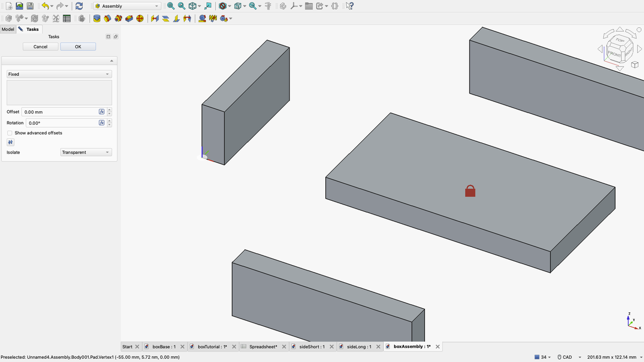This screenshot has width=644, height=362.
Task: Increase Rotation with the up stepper arrow
Action: click(x=108, y=120)
